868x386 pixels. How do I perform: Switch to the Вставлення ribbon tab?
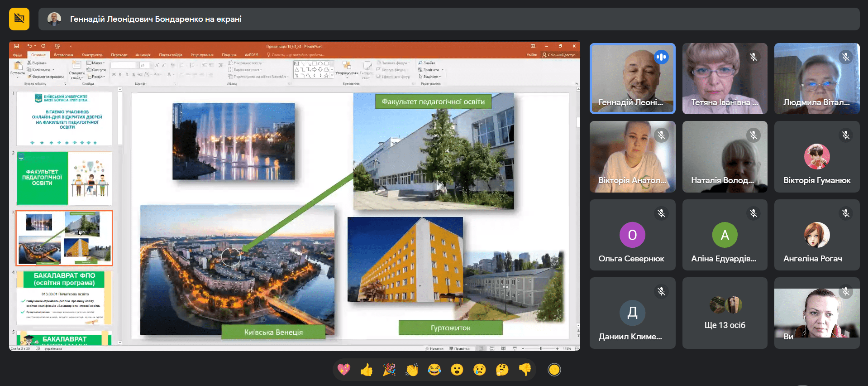[63, 55]
